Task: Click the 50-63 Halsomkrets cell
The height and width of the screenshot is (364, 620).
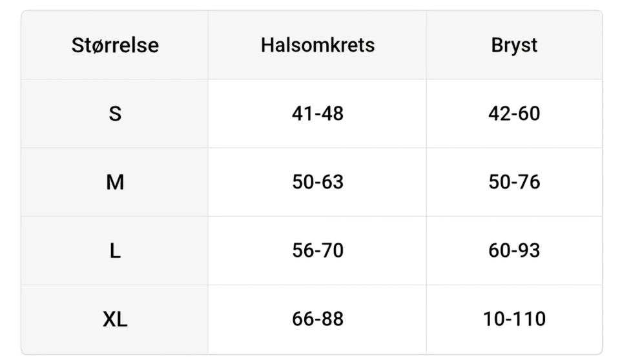Action: [x=317, y=182]
